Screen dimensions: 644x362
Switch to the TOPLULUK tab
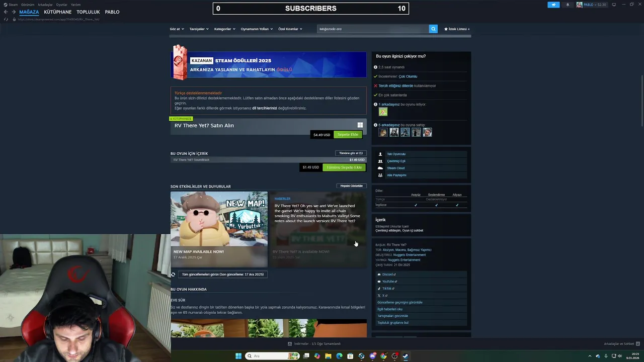click(x=88, y=12)
